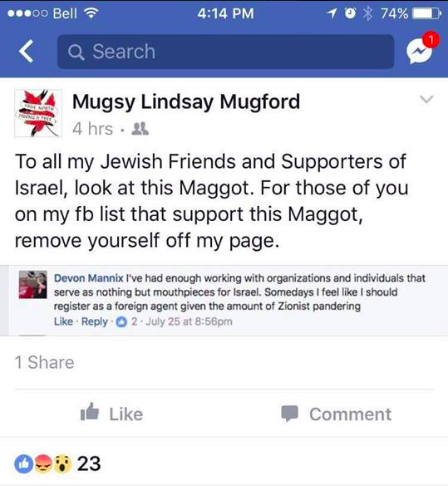Click the thumbs-up Like icon
This screenshot has width=448, height=486.
[x=90, y=412]
